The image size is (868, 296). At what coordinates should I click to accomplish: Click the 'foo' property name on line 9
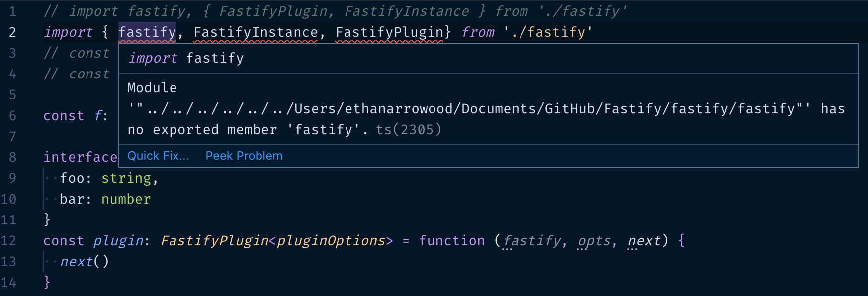point(72,178)
